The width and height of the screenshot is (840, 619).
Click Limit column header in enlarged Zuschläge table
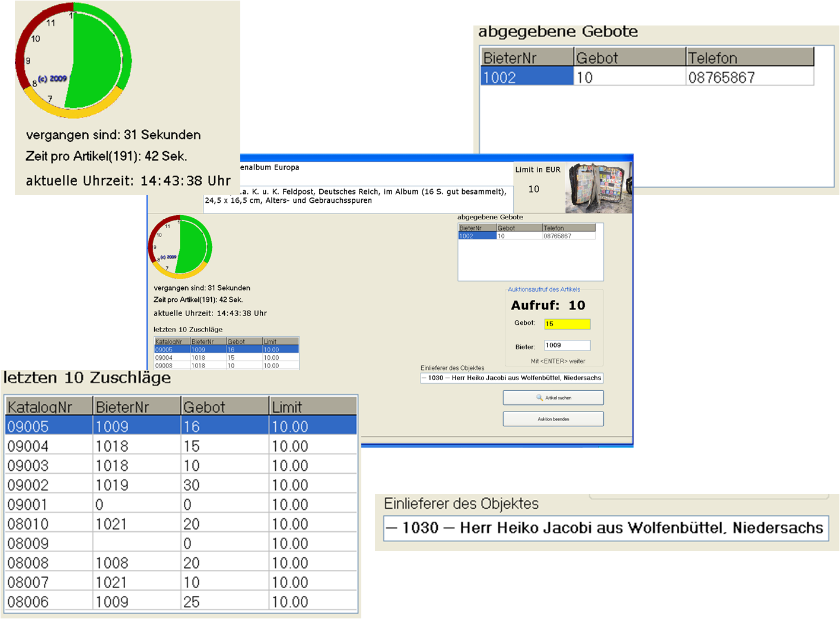pyautogui.click(x=312, y=407)
